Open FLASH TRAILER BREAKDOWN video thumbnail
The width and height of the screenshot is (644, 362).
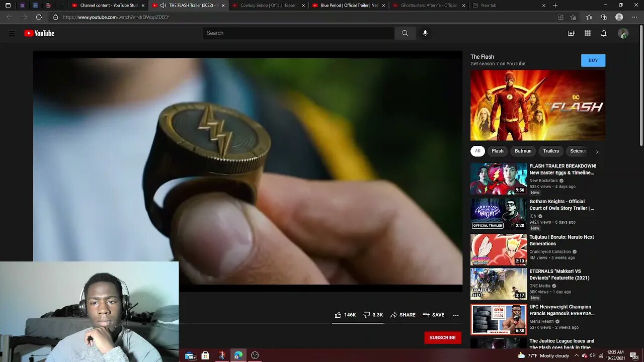tap(499, 178)
